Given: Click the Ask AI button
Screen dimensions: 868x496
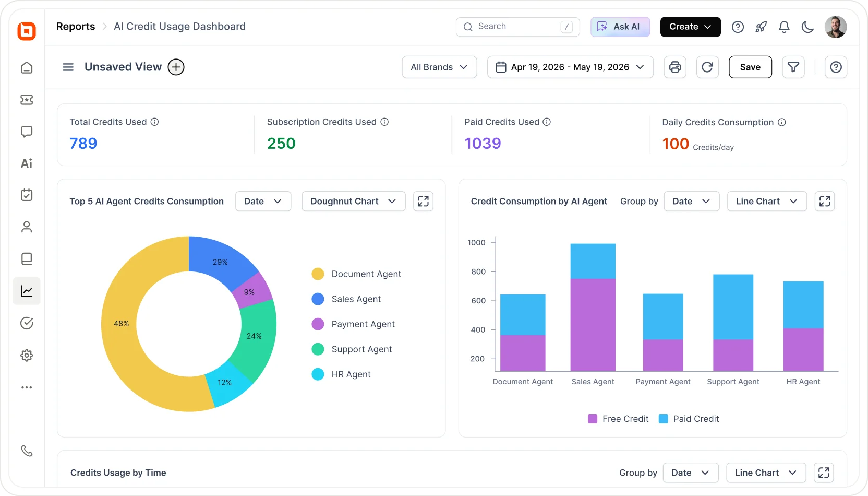Looking at the screenshot, I should coord(620,27).
